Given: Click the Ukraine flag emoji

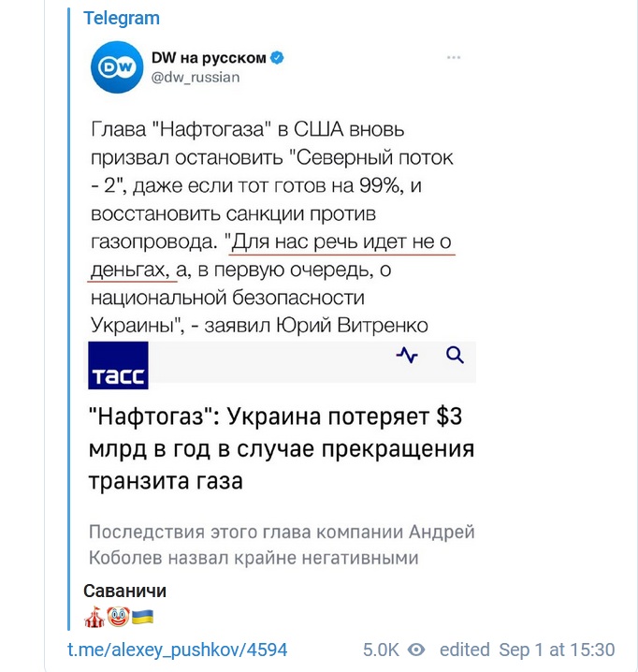Looking at the screenshot, I should tap(143, 617).
